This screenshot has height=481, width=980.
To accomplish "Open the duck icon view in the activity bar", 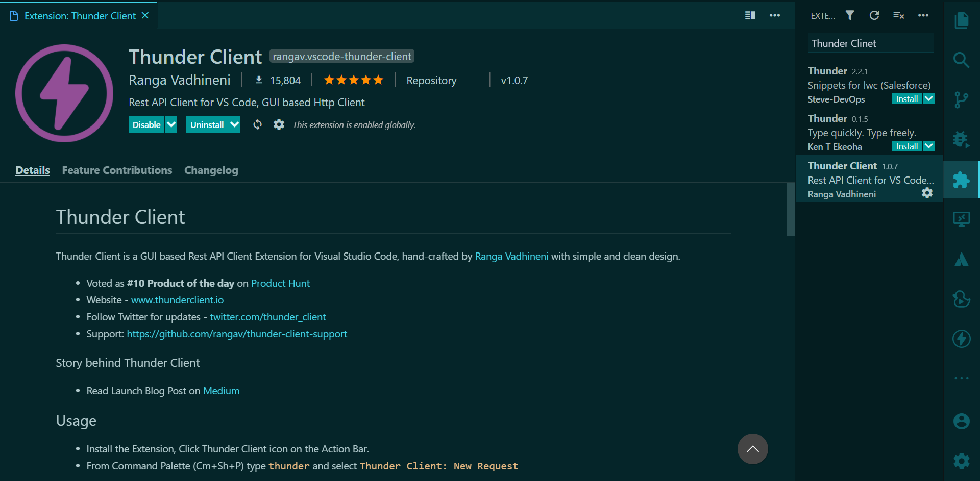I will [962, 299].
